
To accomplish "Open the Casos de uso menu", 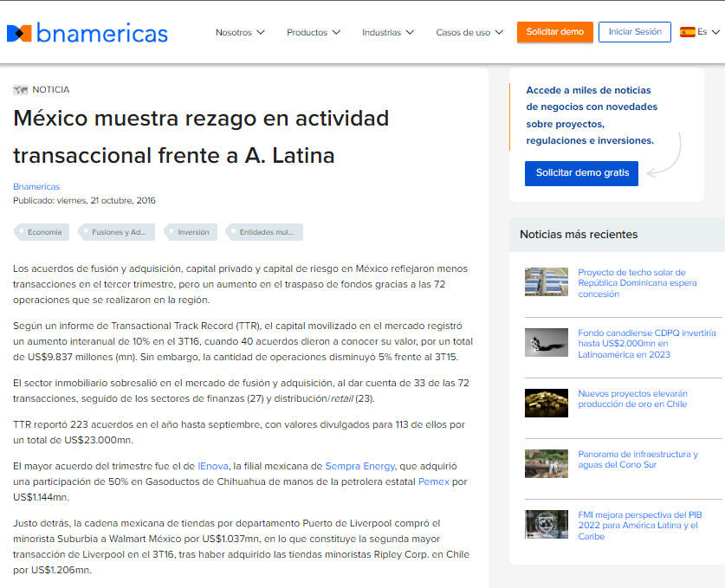I will (469, 33).
